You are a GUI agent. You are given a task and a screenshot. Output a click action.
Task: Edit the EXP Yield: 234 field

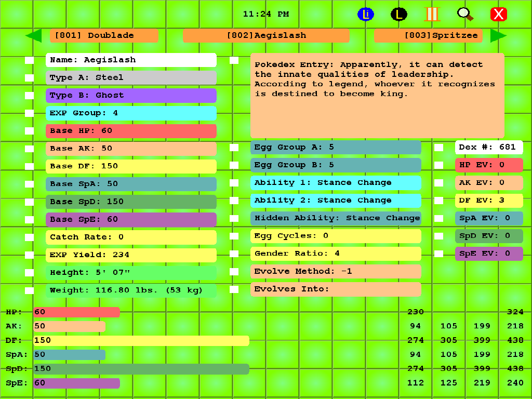click(x=131, y=255)
